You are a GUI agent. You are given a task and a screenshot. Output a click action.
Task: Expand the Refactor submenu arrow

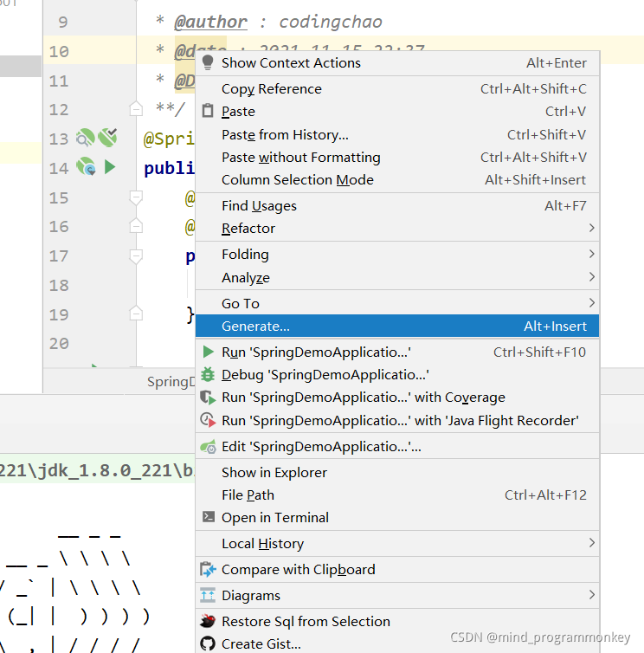(x=591, y=228)
